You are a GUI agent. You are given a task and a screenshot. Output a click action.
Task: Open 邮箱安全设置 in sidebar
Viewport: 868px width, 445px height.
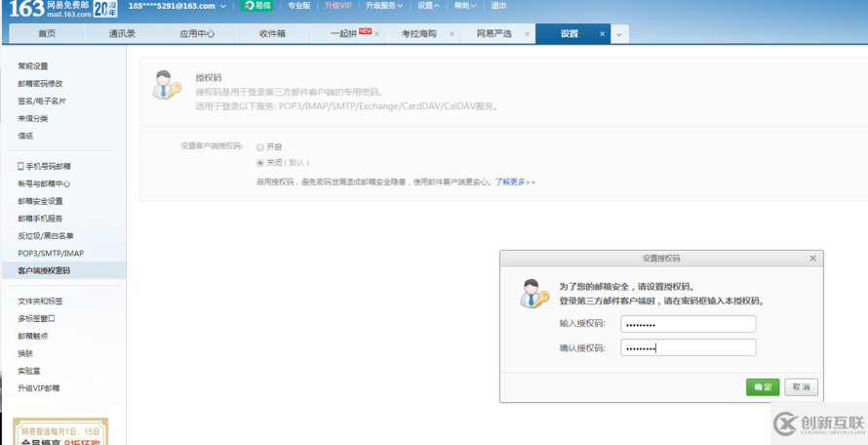coord(40,201)
